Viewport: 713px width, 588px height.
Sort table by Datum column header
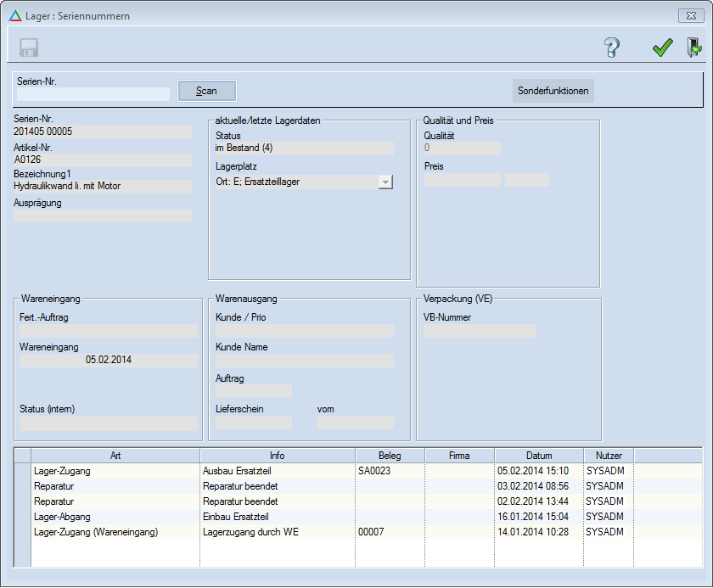(x=538, y=456)
